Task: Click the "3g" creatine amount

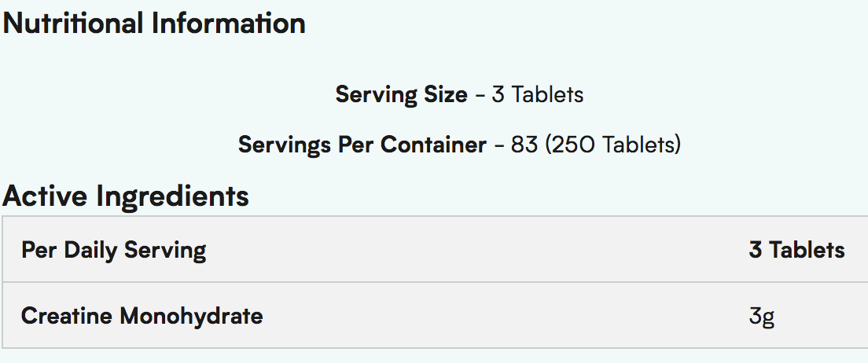Action: point(762,317)
